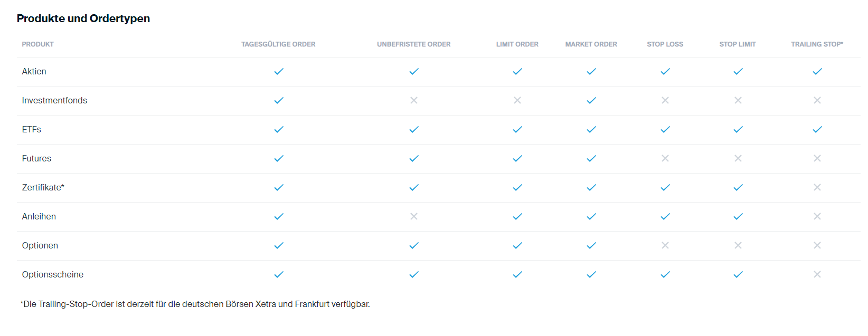The image size is (868, 336).
Task: Click the Futures Stop Limit cross icon
Action: click(x=738, y=158)
